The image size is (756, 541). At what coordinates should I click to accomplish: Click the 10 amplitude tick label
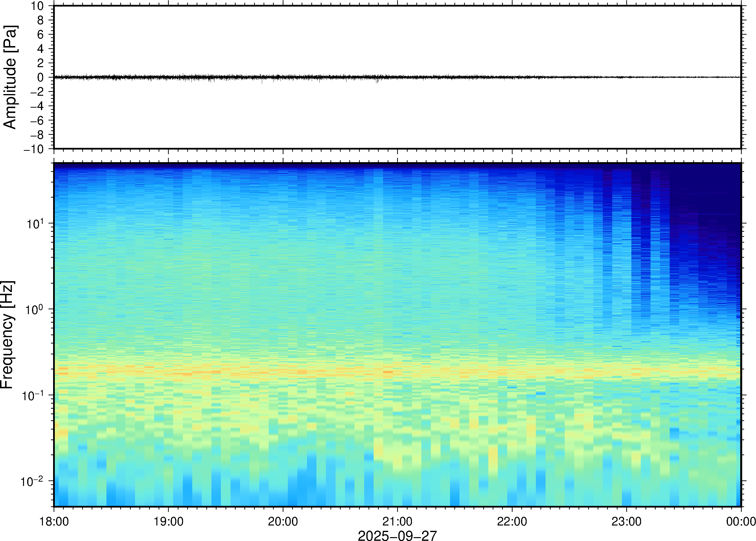pos(37,6)
